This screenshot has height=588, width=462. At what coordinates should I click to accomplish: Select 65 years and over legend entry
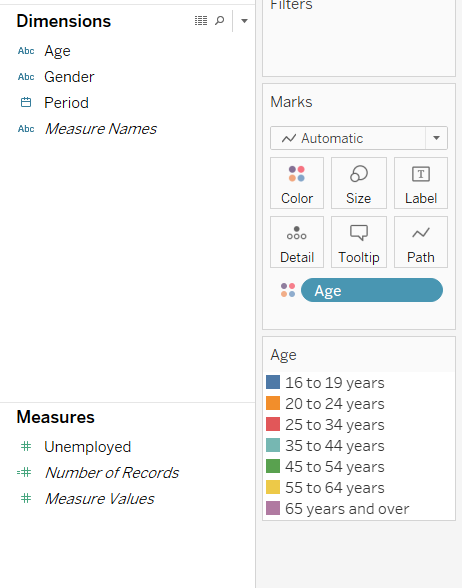pyautogui.click(x=347, y=509)
